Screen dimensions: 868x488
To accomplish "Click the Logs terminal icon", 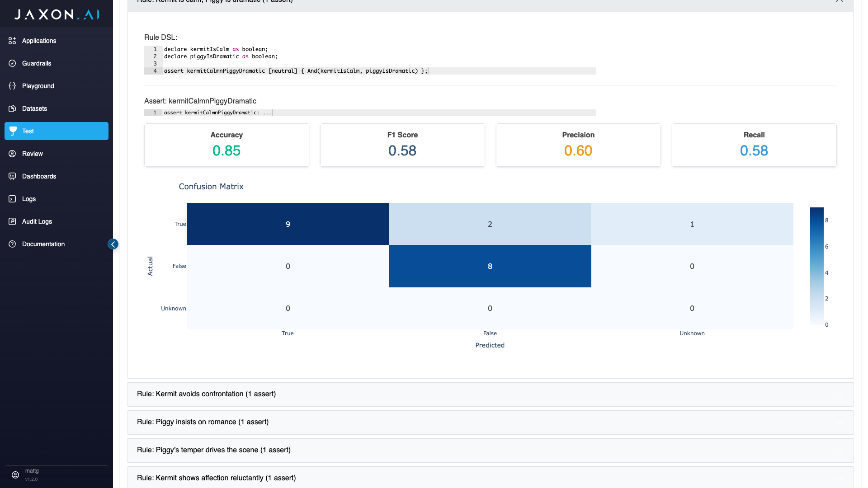I will click(x=12, y=199).
